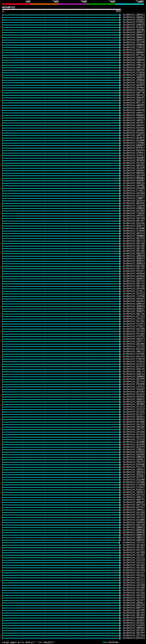
Task: Select label UniRef100_Q9ZRJ4
Action: coord(133,201)
